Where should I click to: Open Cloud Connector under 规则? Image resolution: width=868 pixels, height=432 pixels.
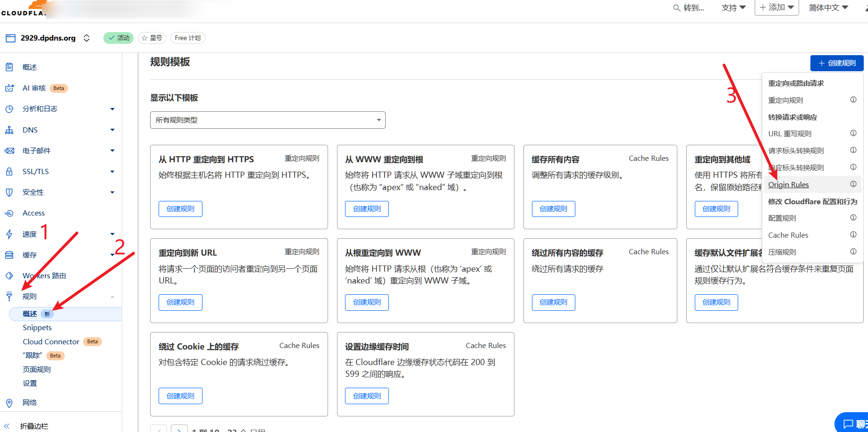pyautogui.click(x=51, y=341)
